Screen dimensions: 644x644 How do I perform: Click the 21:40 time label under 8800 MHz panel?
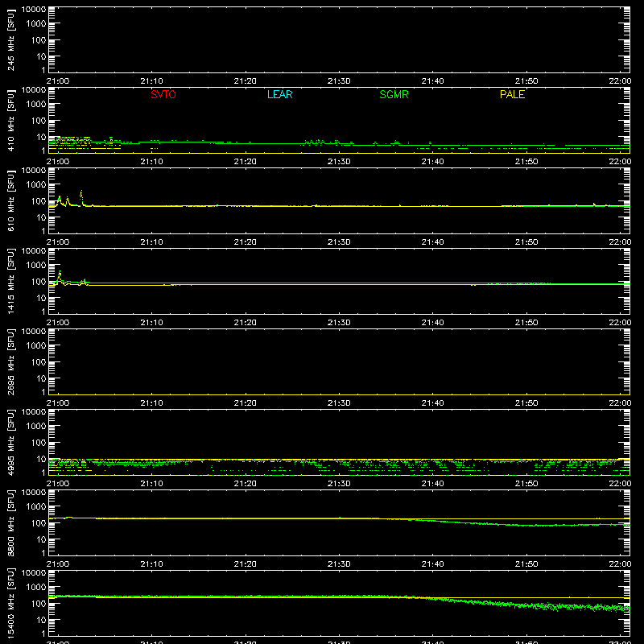pyautogui.click(x=432, y=564)
